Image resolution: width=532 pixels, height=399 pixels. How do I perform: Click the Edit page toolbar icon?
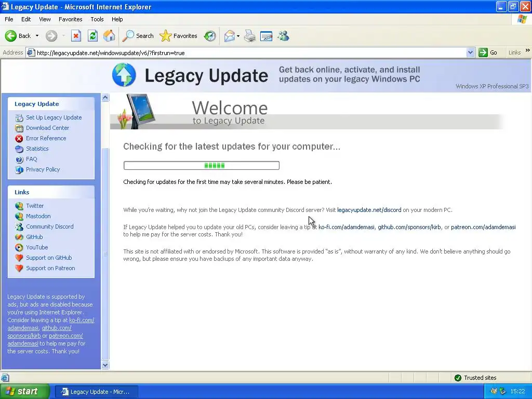(267, 36)
